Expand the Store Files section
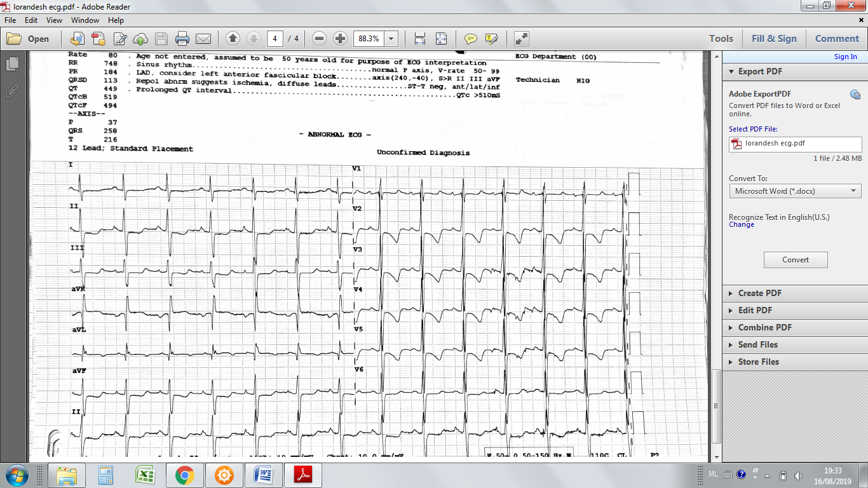Image resolution: width=868 pixels, height=488 pixels. point(795,362)
